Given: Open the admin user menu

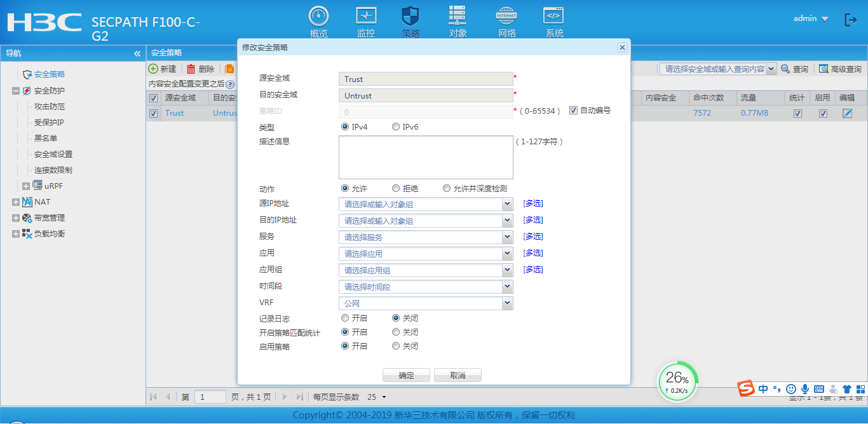Looking at the screenshot, I should [811, 18].
